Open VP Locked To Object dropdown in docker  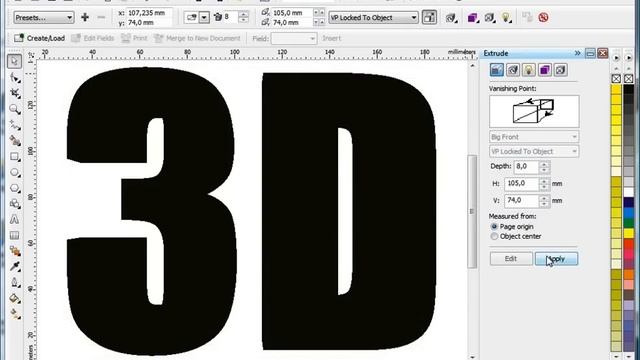tap(534, 151)
